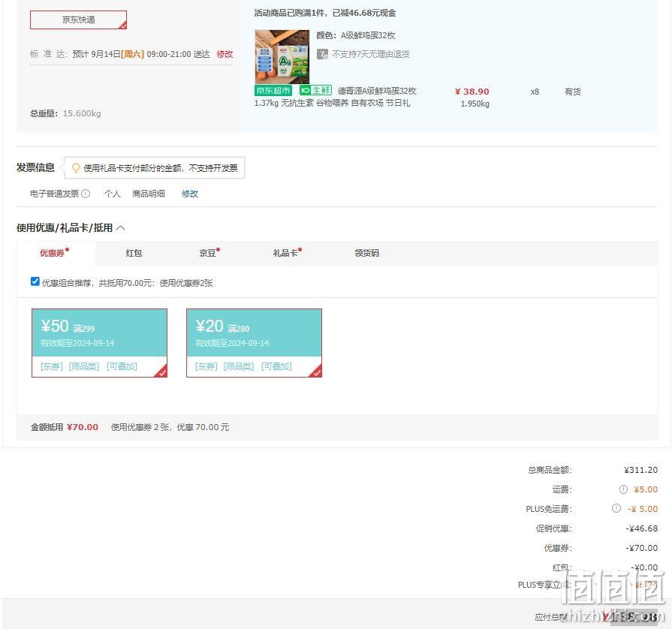Image resolution: width=672 pixels, height=629 pixels.
Task: Deselect the ¥20 满200 coupon
Action: (x=254, y=343)
